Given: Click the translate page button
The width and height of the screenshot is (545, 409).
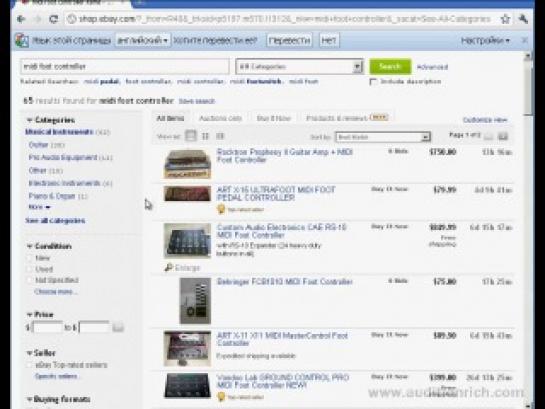Looking at the screenshot, I should click(x=289, y=40).
